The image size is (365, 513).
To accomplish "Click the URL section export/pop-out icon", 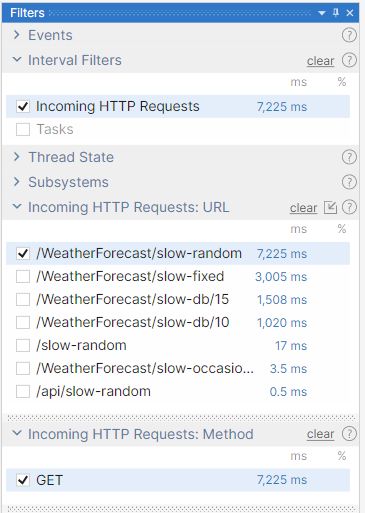I will pos(330,207).
